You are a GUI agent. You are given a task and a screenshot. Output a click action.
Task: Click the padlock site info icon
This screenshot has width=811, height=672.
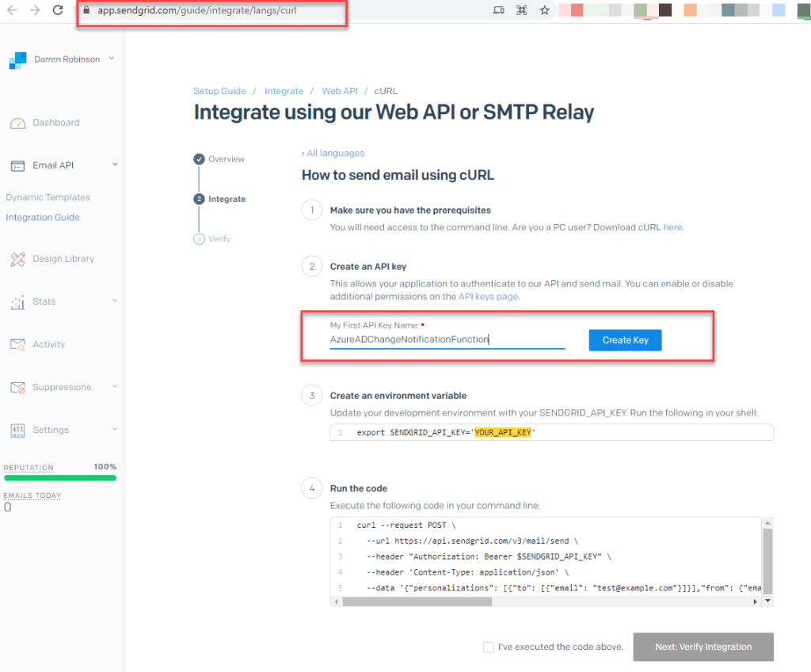[x=86, y=9]
